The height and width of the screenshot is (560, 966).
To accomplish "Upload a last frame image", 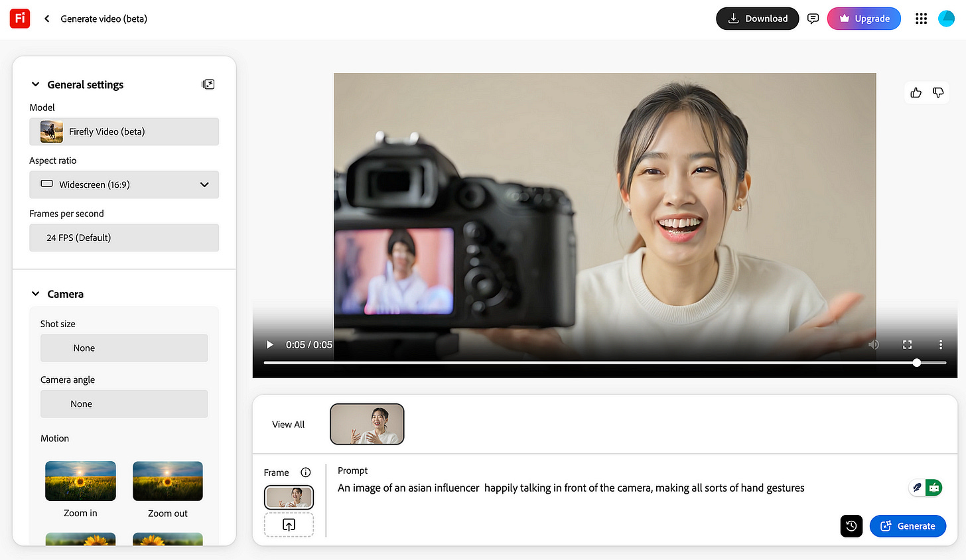I will [x=289, y=525].
